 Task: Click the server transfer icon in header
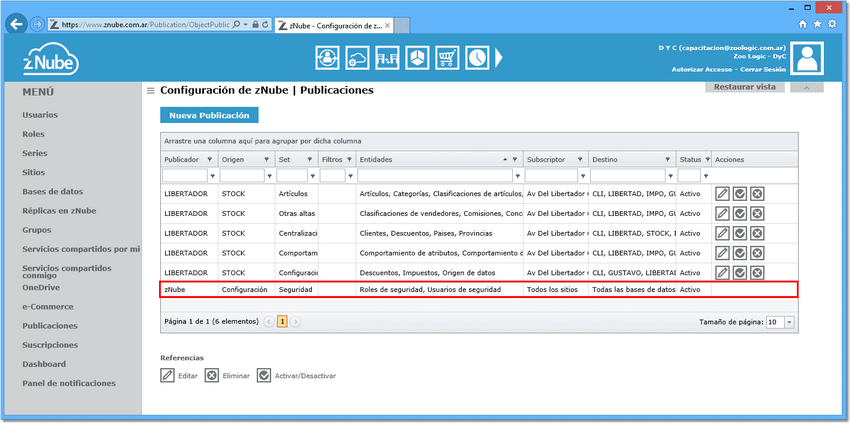coord(387,57)
